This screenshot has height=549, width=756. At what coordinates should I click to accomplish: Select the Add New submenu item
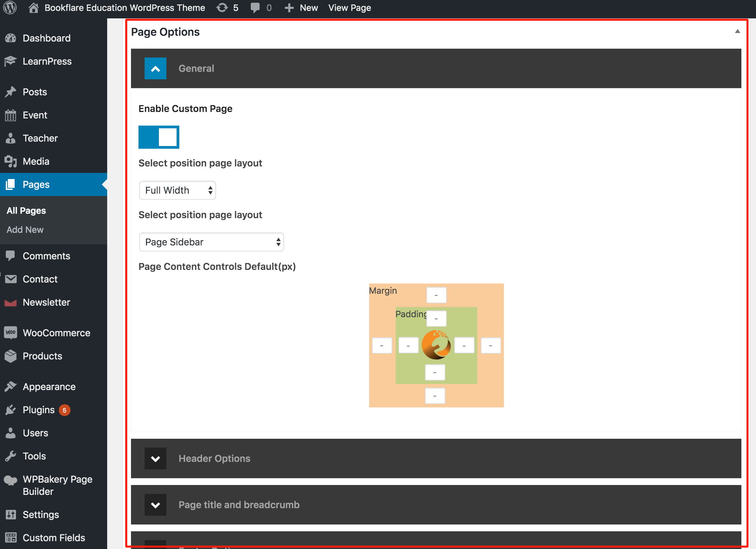coord(25,230)
